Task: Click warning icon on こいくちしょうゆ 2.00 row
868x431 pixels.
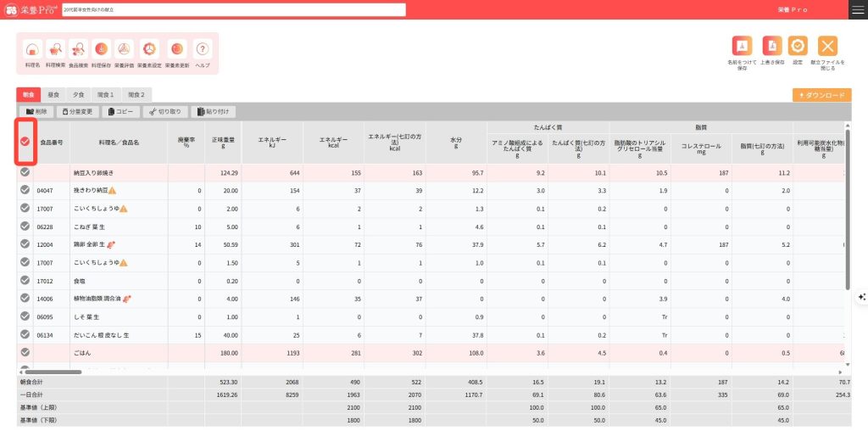Action: [124, 209]
